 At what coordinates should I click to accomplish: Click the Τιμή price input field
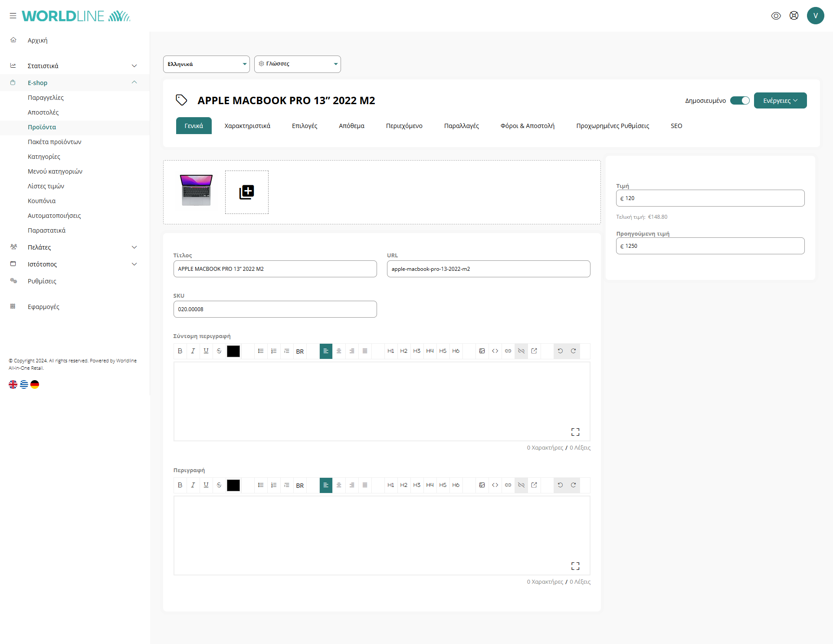click(x=710, y=198)
